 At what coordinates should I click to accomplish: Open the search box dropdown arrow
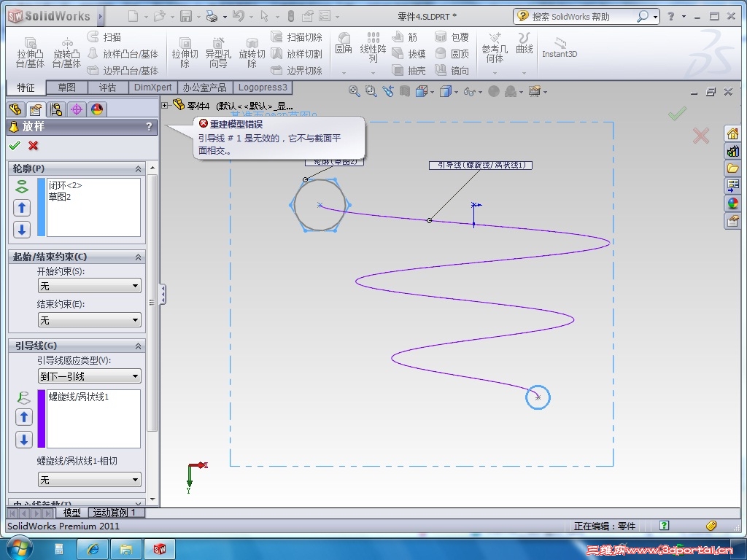click(x=656, y=17)
